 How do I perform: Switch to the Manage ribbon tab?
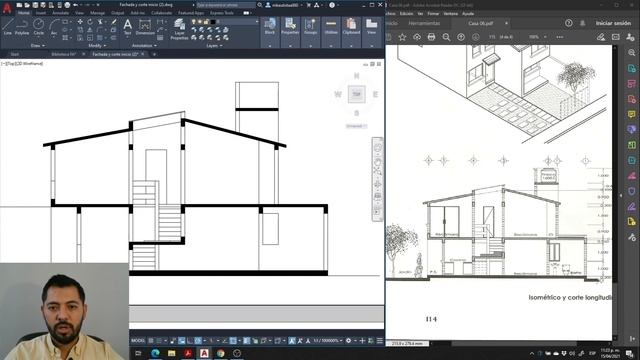(x=97, y=13)
